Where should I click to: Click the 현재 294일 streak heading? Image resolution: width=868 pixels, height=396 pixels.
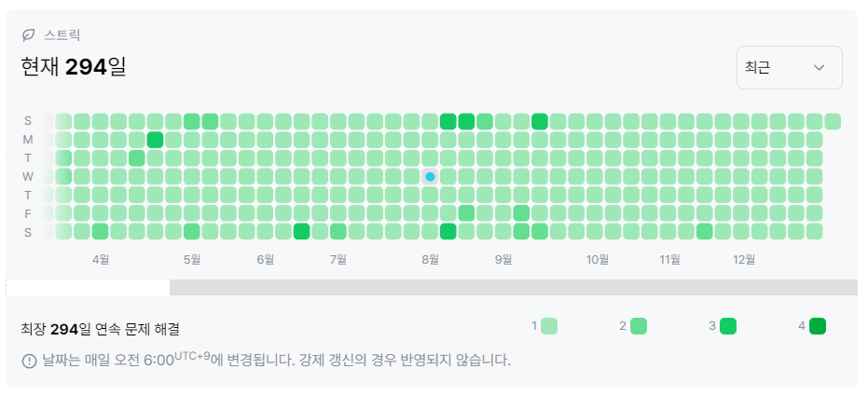[x=74, y=67]
